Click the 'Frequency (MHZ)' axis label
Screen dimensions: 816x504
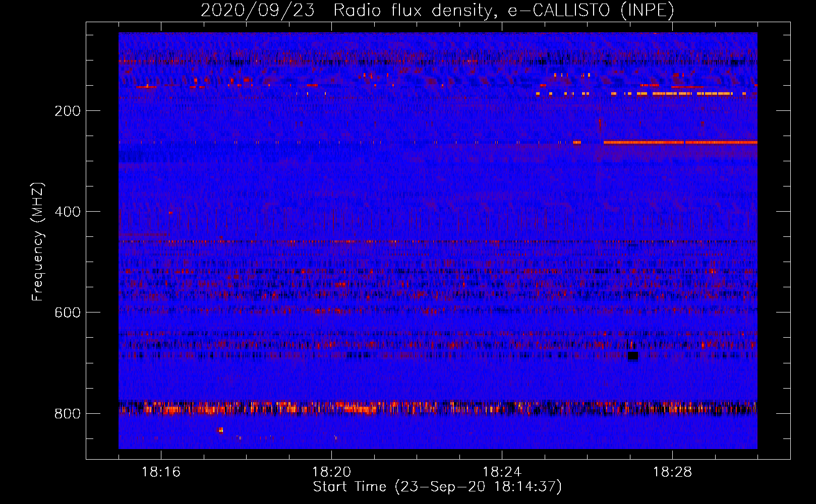pos(38,242)
